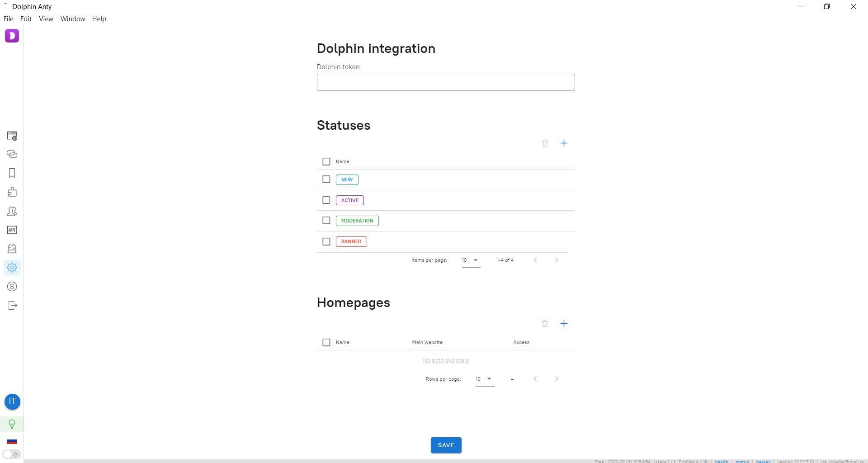The width and height of the screenshot is (868, 463).
Task: Open the health link in status bar
Action: 722,461
